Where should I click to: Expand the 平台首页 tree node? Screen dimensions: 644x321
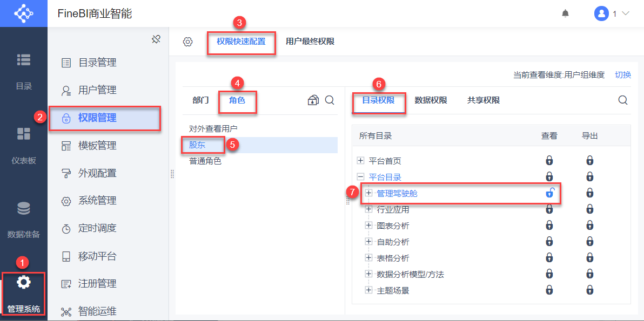pos(361,161)
